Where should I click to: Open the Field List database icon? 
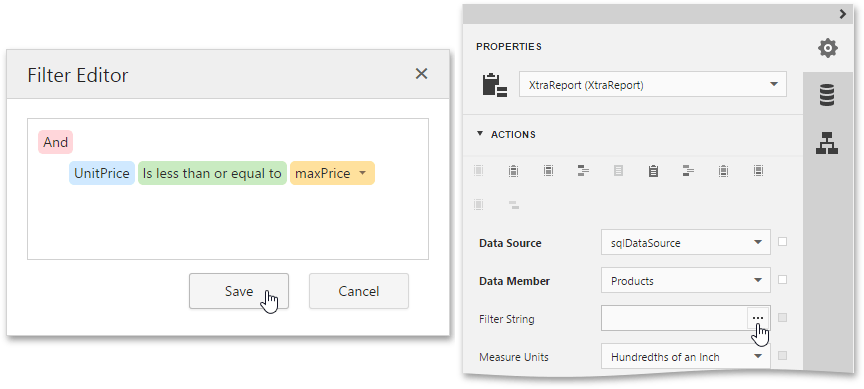pyautogui.click(x=827, y=95)
